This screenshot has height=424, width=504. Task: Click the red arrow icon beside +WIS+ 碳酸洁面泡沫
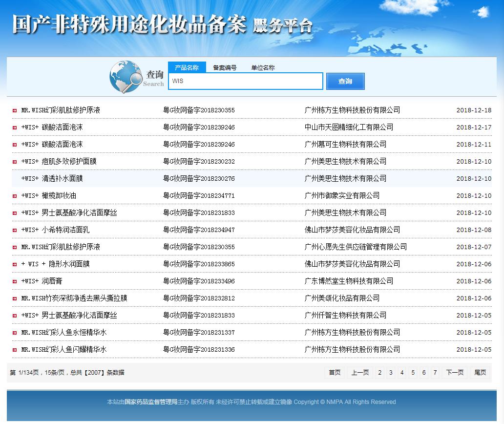coord(15,127)
